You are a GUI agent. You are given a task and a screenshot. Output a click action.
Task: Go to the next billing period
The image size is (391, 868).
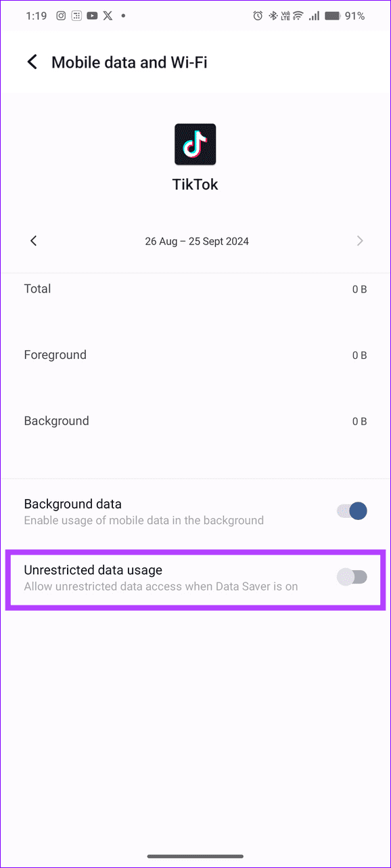pyautogui.click(x=360, y=241)
